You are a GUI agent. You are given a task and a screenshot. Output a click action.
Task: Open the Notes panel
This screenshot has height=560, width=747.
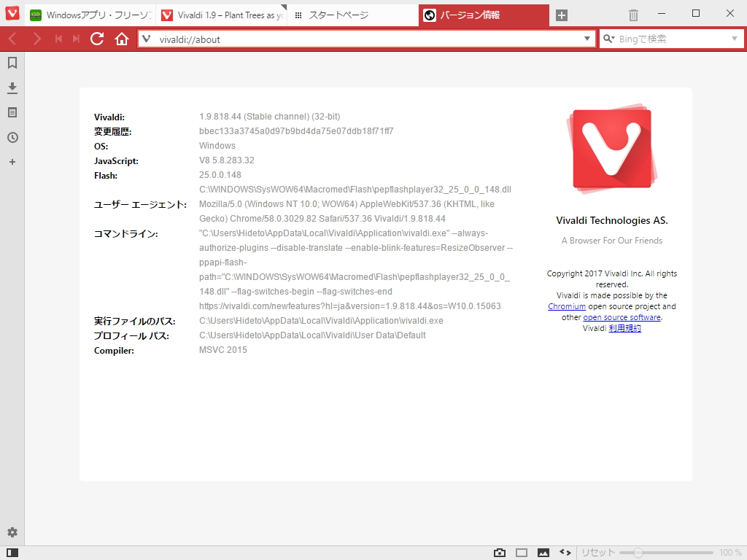[12, 112]
